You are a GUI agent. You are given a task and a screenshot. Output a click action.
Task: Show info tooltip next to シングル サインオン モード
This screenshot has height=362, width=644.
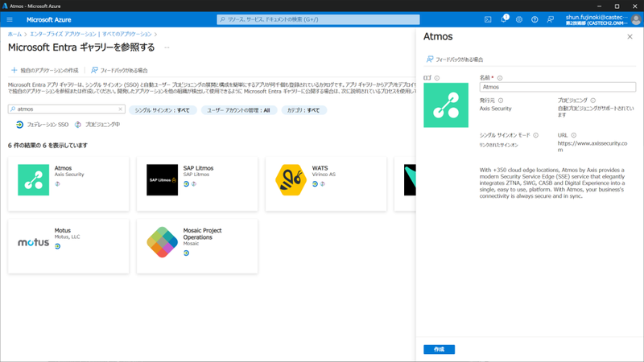click(535, 135)
